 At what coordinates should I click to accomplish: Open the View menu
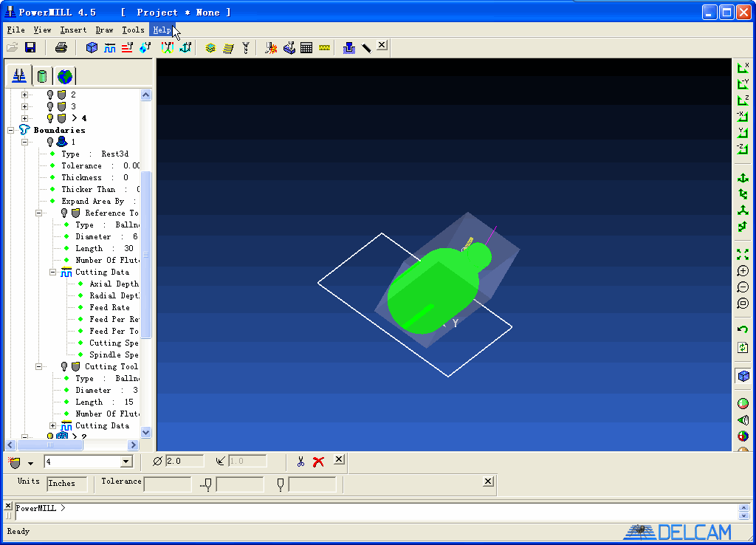click(42, 30)
